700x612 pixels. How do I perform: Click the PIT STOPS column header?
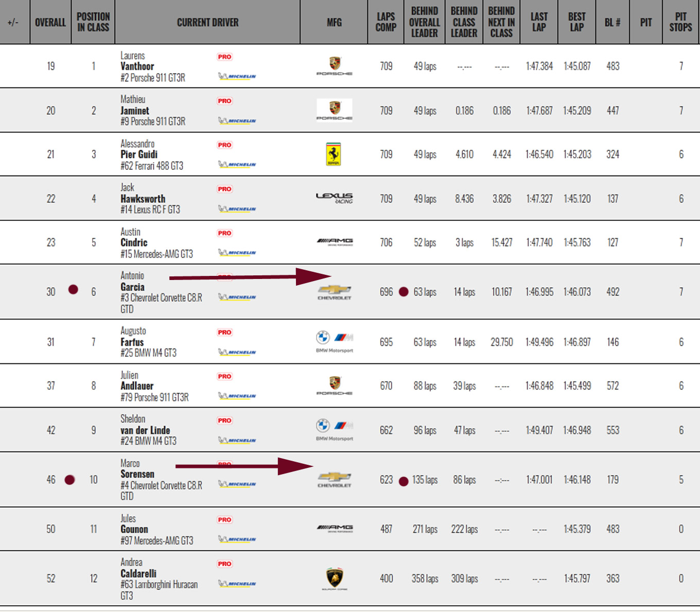(x=680, y=23)
